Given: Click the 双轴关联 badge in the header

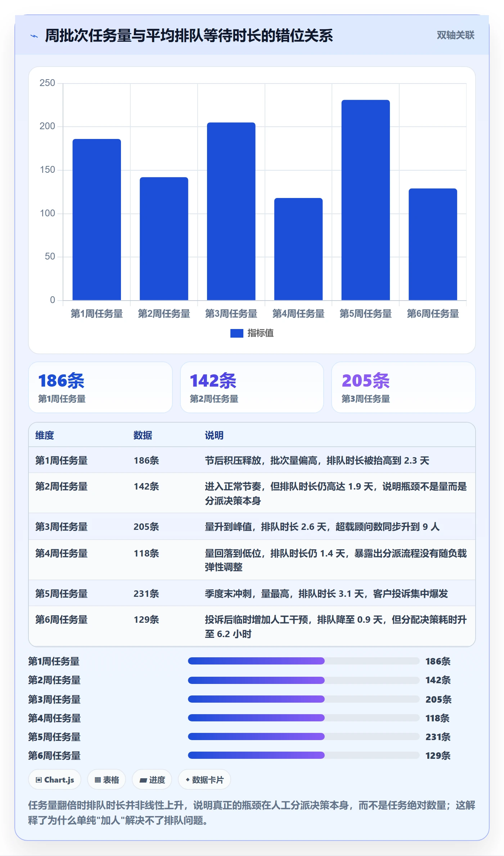Looking at the screenshot, I should tap(455, 35).
